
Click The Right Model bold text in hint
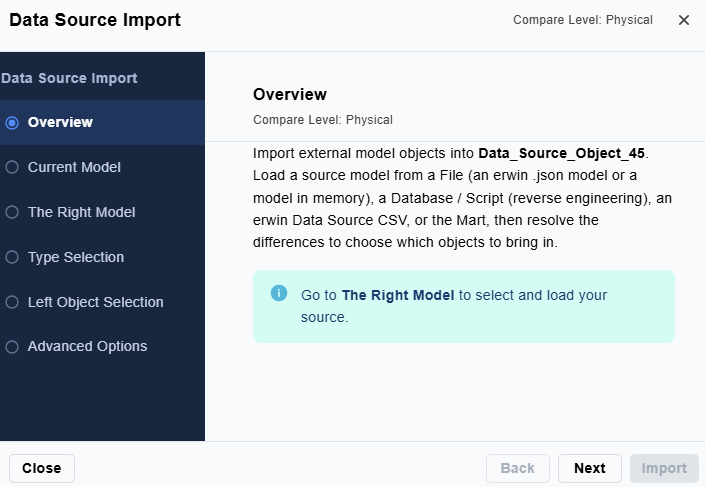[x=398, y=295]
